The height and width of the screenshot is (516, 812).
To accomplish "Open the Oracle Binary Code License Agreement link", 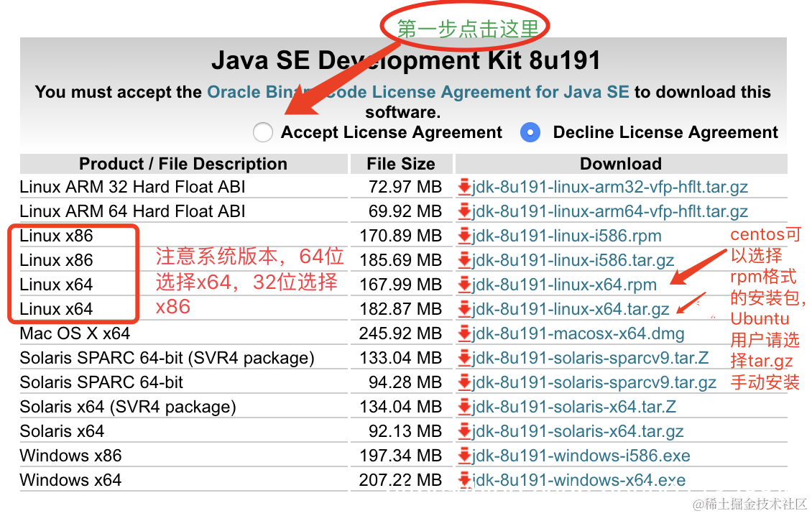I will tap(418, 92).
